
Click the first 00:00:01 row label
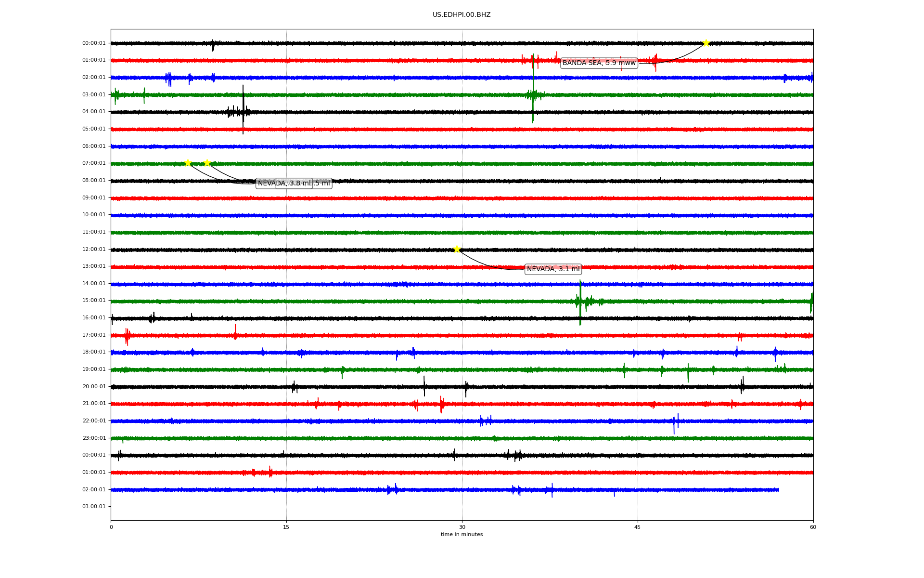94,43
